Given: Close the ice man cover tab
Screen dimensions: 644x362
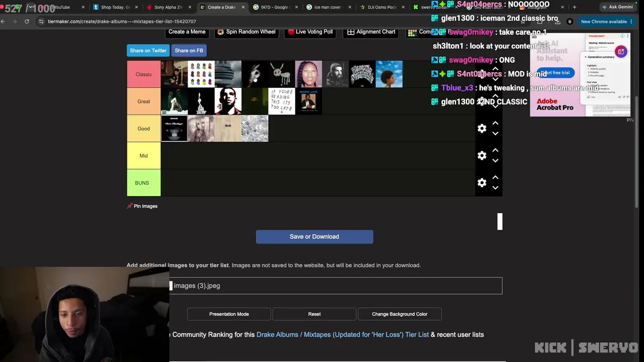Looking at the screenshot, I should (x=350, y=7).
